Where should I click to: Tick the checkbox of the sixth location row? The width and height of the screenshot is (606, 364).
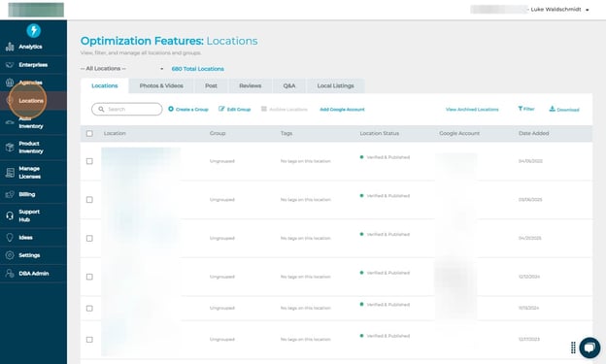pos(89,340)
